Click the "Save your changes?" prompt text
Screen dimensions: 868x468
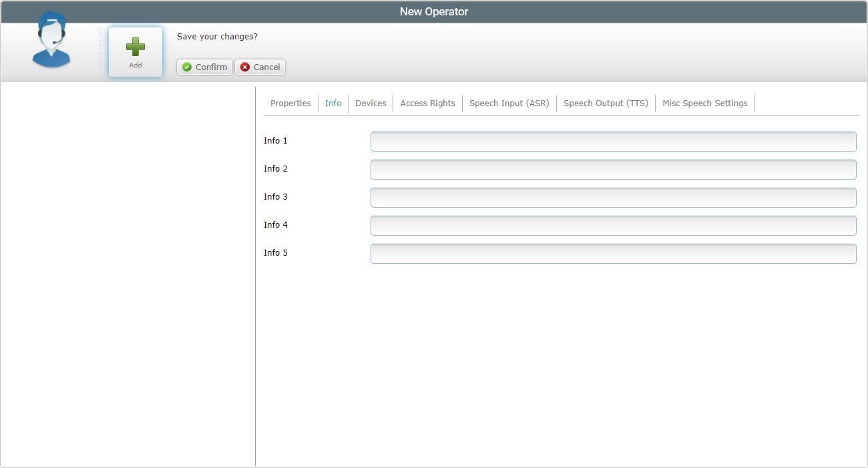(217, 37)
